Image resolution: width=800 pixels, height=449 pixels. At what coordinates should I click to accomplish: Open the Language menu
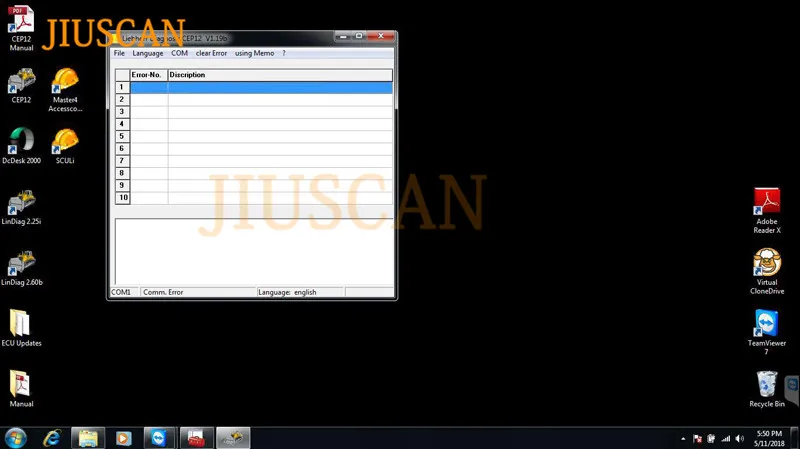[x=147, y=53]
